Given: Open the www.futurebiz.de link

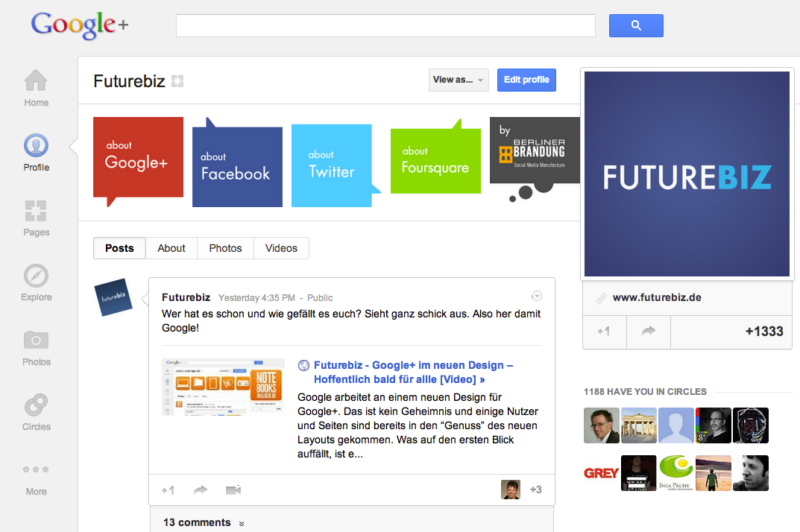Looking at the screenshot, I should (657, 297).
